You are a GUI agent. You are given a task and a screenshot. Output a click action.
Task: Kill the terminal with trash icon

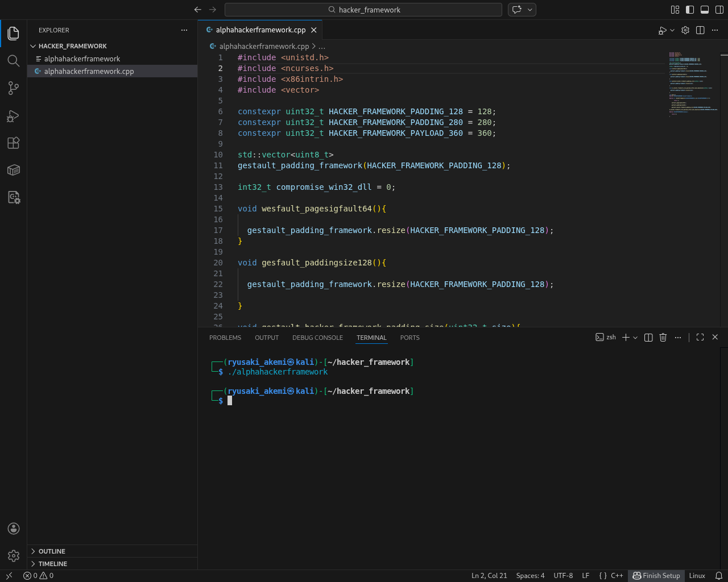click(663, 338)
